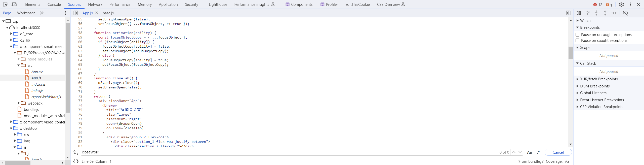Open the DevTools three-dot customize menu

tap(630, 5)
